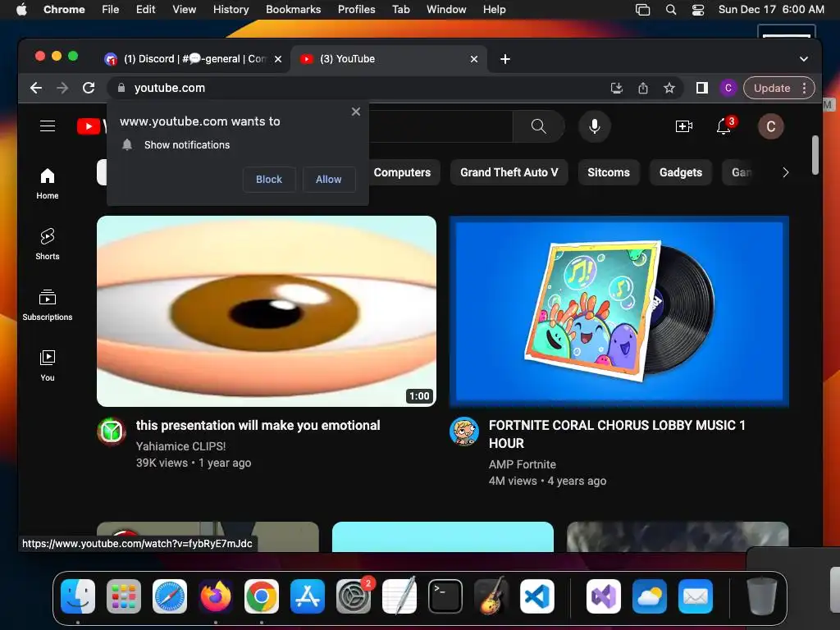Viewport: 840px width, 630px height.
Task: Click the site lock icon
Action: coord(121,88)
